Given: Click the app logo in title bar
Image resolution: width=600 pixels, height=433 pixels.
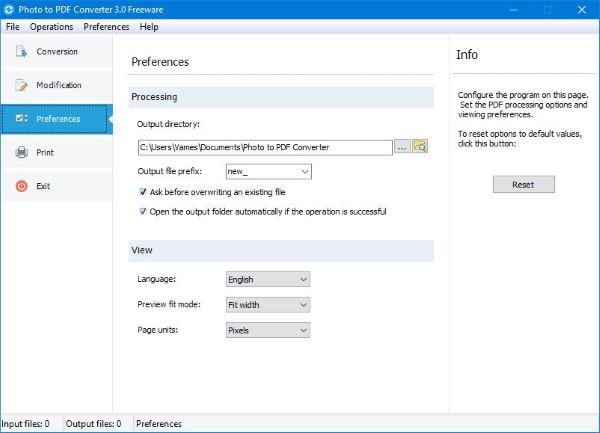Looking at the screenshot, I should pyautogui.click(x=8, y=10).
